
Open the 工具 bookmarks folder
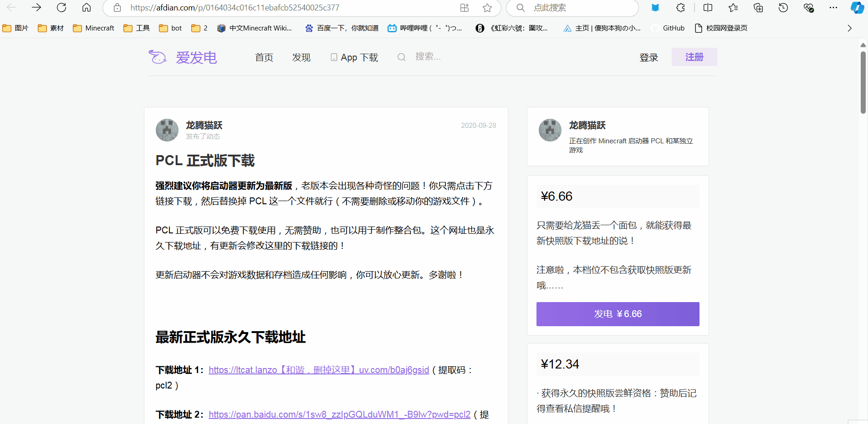(x=136, y=28)
